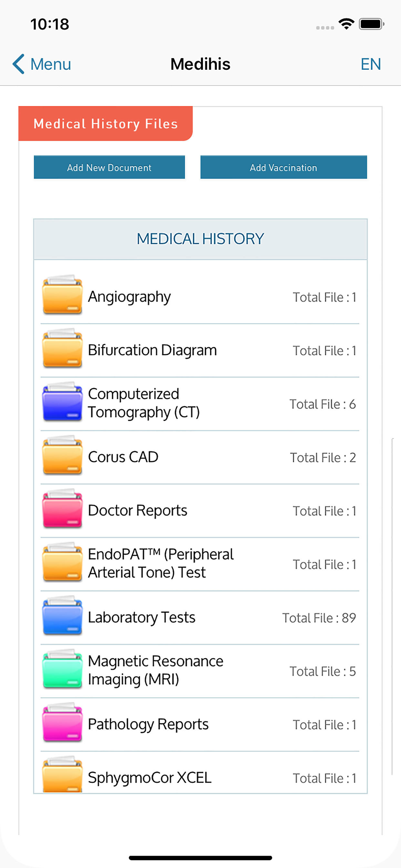Tap the SphygmoCor XCEL folder icon
The height and width of the screenshot is (868, 401).
(x=62, y=775)
